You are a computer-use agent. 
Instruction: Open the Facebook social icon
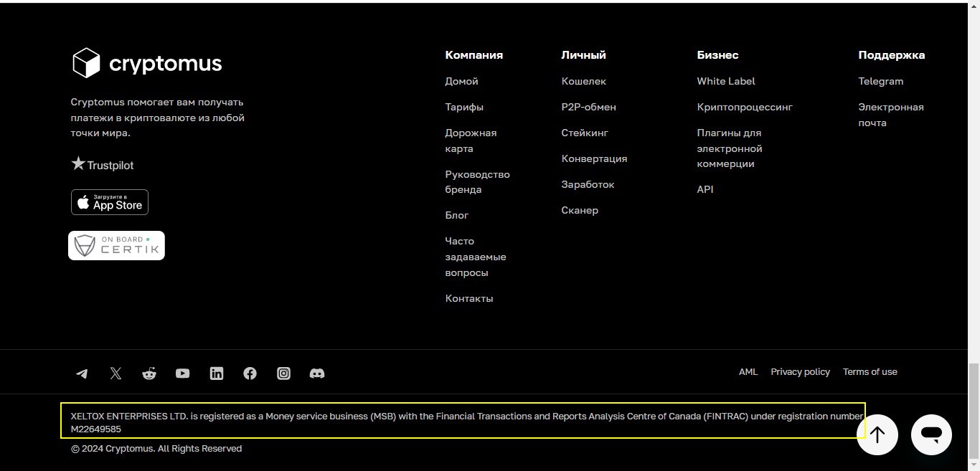[250, 374]
